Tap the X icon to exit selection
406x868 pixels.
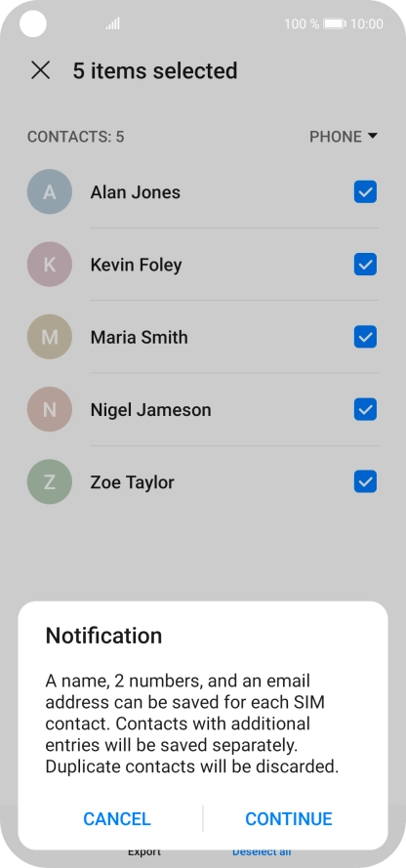40,70
